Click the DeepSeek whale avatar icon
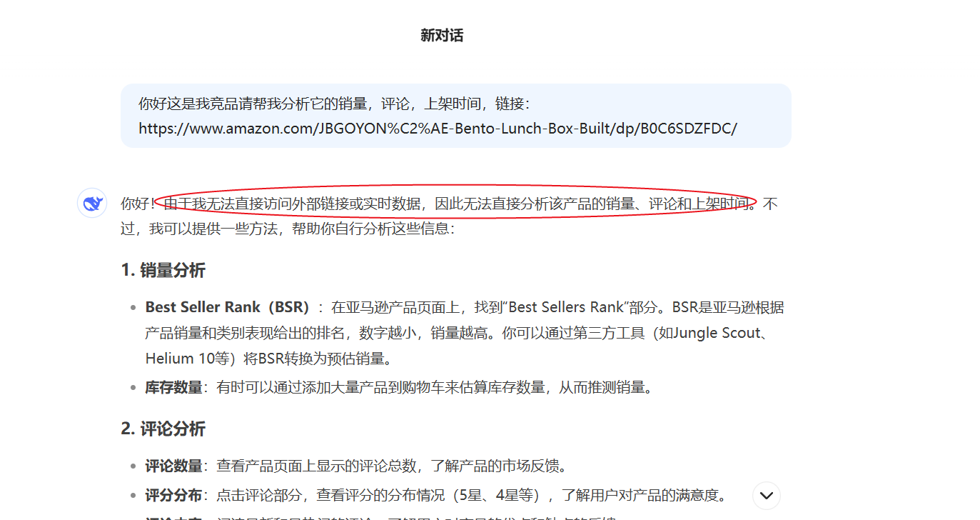980x520 pixels. (x=92, y=204)
